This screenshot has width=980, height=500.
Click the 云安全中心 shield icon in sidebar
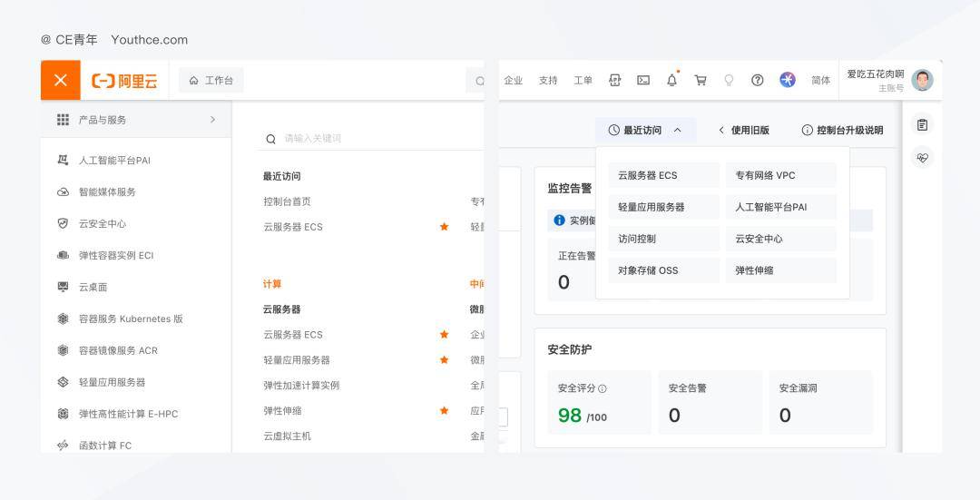click(64, 223)
